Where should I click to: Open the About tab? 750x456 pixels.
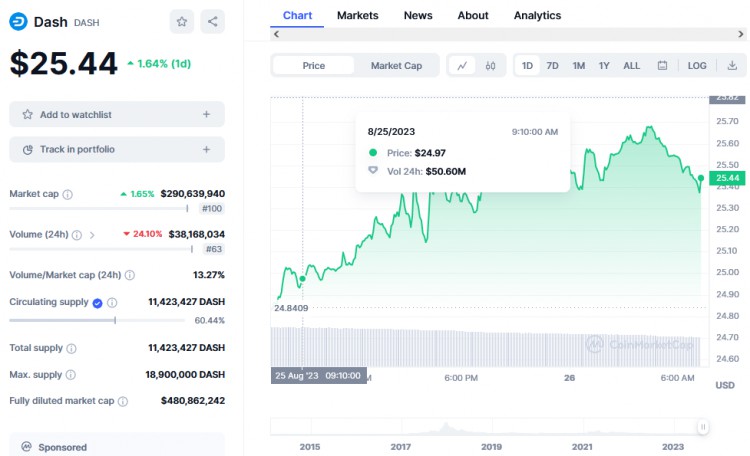point(473,15)
